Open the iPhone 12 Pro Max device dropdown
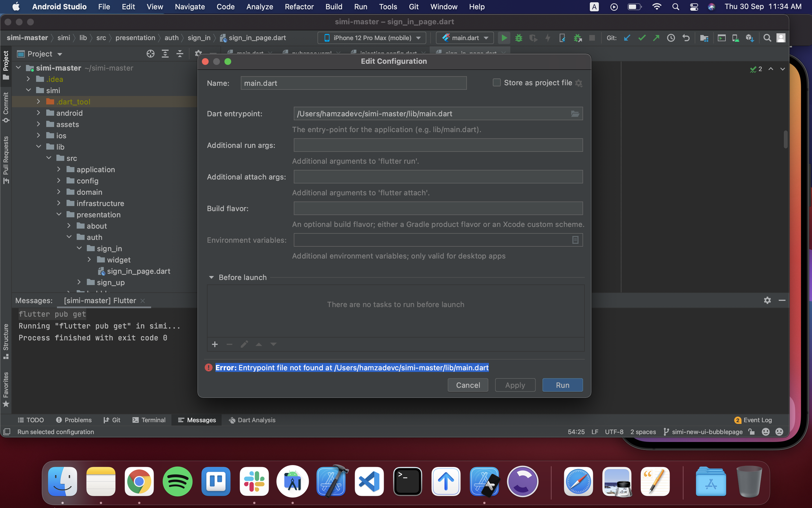This screenshot has width=812, height=508. (372, 38)
